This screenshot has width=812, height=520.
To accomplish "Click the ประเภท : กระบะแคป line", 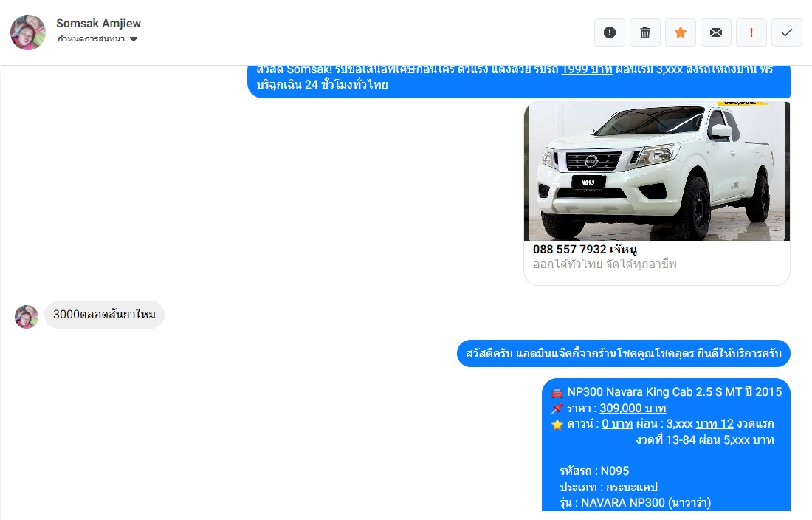I will [608, 487].
